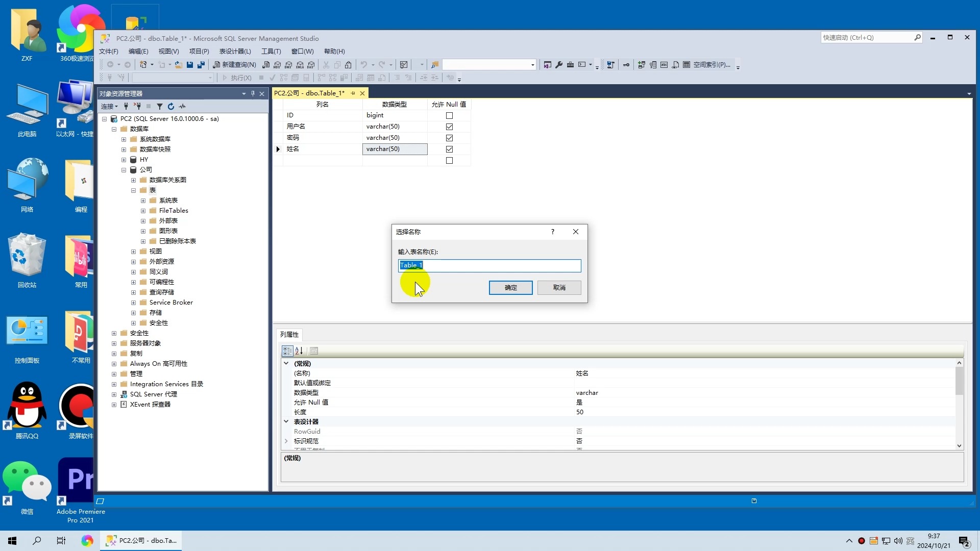Viewport: 980px width, 551px height.
Task: Click the Object Explorer filter icon
Action: tap(159, 106)
